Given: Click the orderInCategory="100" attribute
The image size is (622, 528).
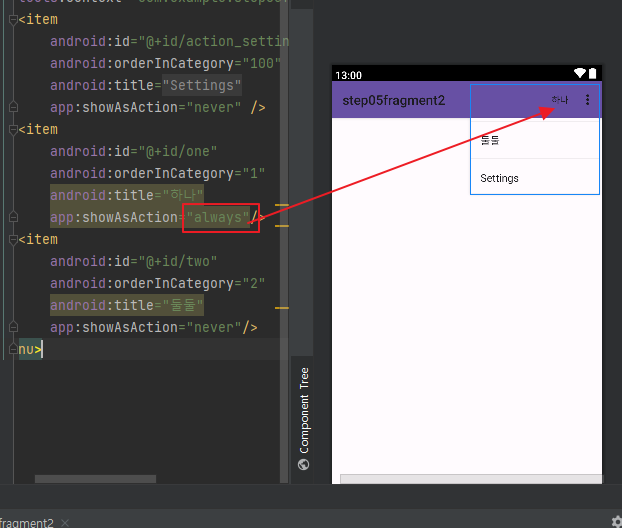Looking at the screenshot, I should coord(165,63).
